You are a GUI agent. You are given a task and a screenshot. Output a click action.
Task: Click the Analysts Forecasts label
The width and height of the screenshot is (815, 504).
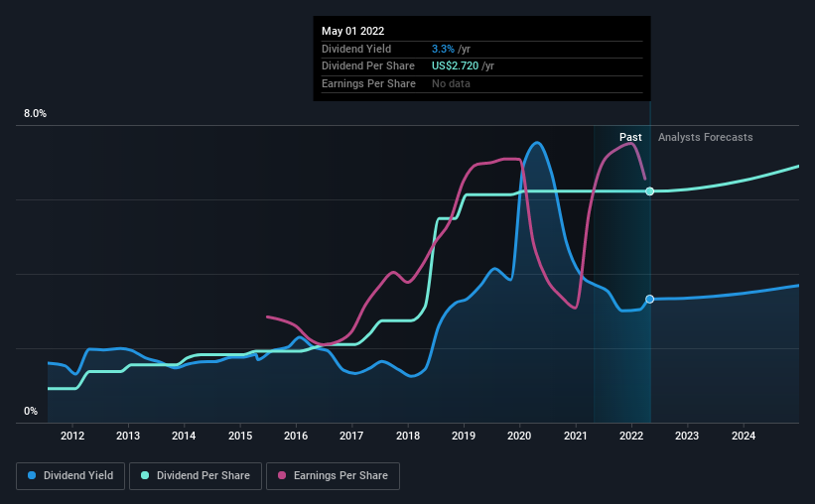click(706, 137)
